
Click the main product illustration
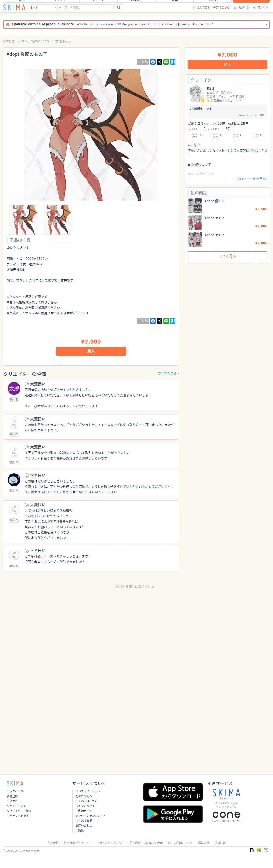(91, 135)
